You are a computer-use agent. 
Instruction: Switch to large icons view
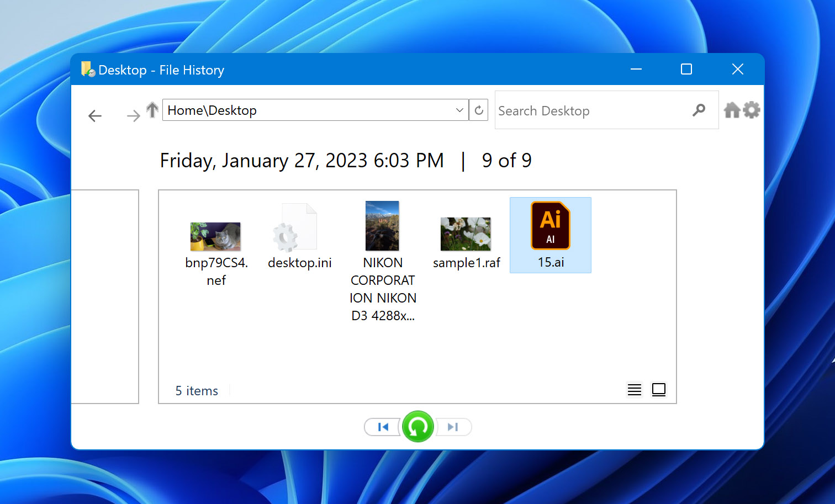click(659, 390)
